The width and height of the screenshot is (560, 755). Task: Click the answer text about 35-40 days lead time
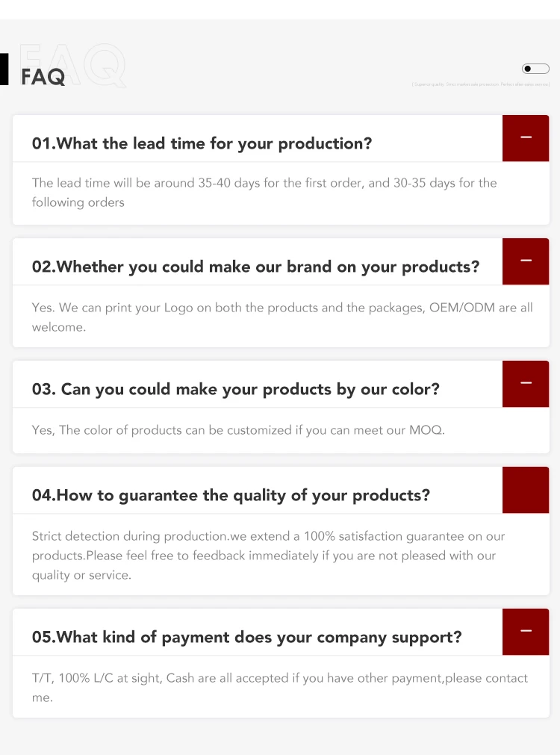(x=264, y=193)
